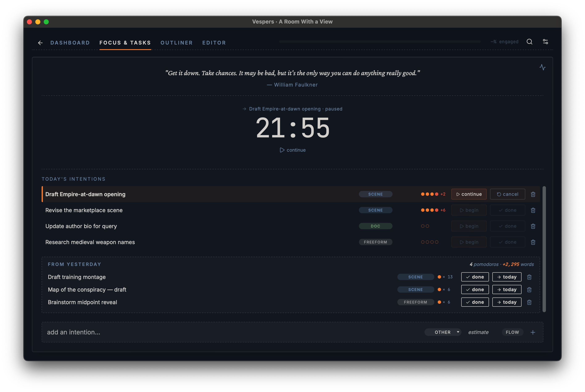Mark Brainstorm midpoint reveal as done

[x=475, y=302]
